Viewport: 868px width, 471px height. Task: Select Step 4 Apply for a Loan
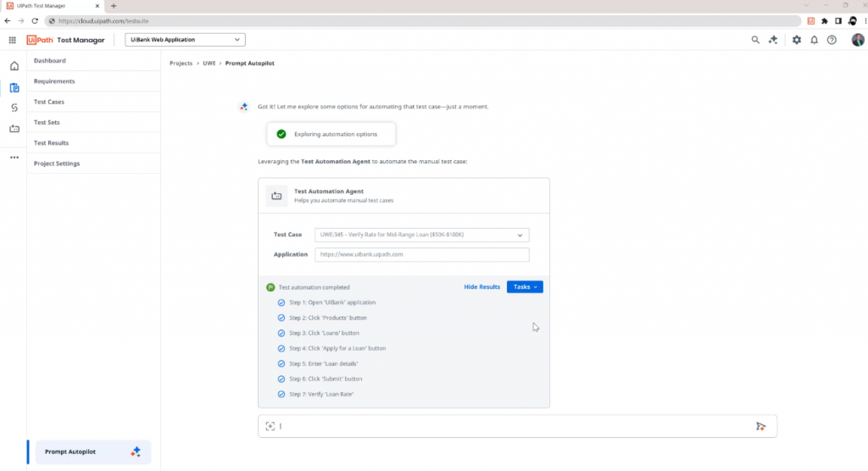pos(337,348)
